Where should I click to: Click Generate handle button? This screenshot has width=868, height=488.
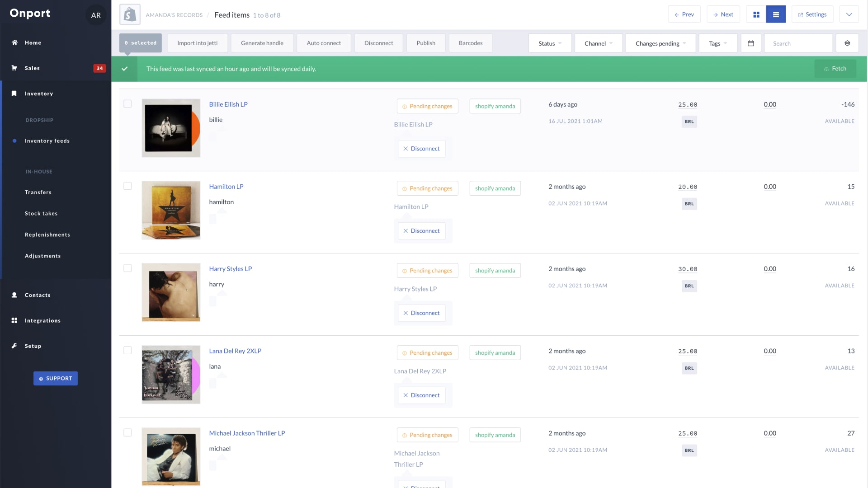pos(262,43)
